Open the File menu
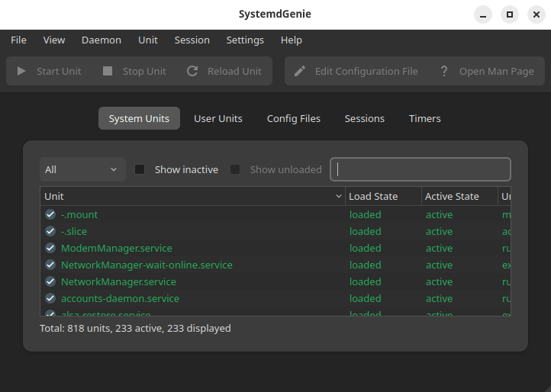Screen dimensions: 551x392 click(18, 40)
